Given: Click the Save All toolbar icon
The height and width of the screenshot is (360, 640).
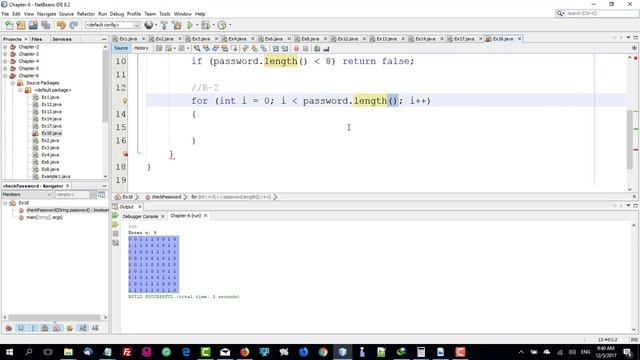Looking at the screenshot, I should click(x=45, y=25).
